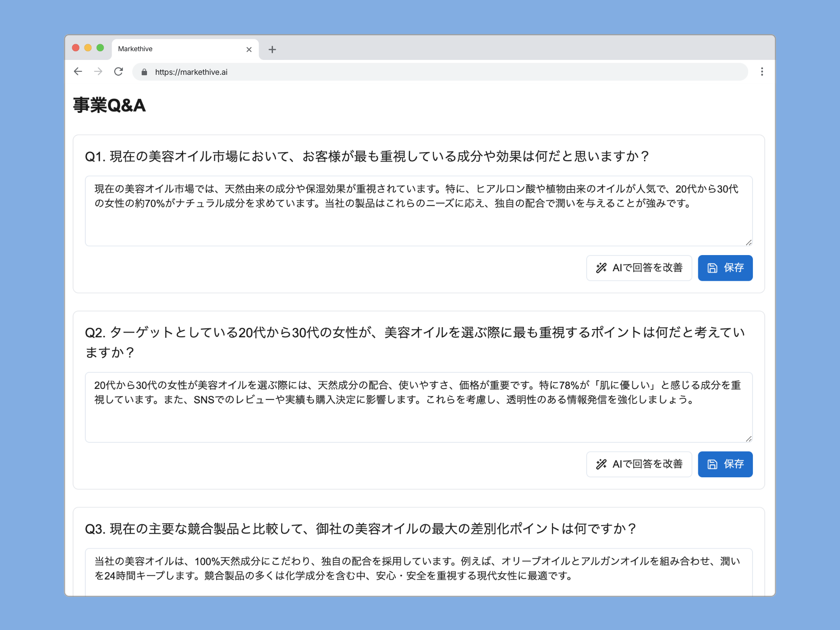Click the back navigation arrow
Viewport: 840px width, 630px height.
pyautogui.click(x=78, y=72)
